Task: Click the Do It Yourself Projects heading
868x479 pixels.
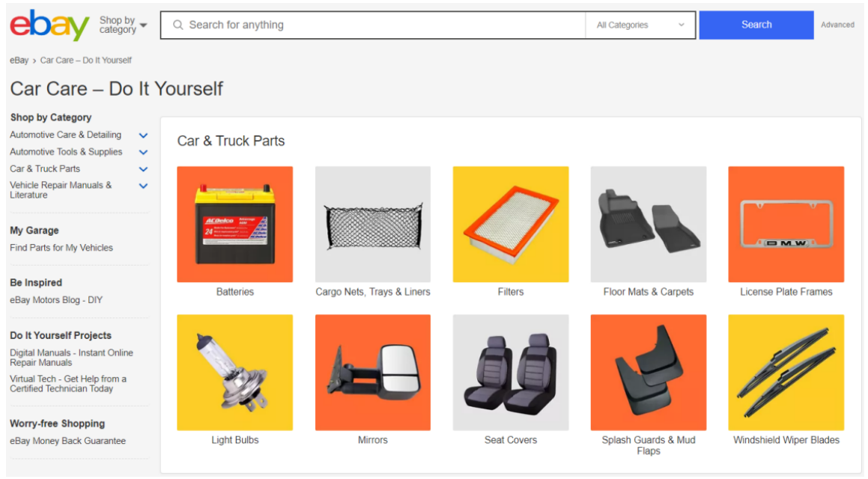Action: 61,335
